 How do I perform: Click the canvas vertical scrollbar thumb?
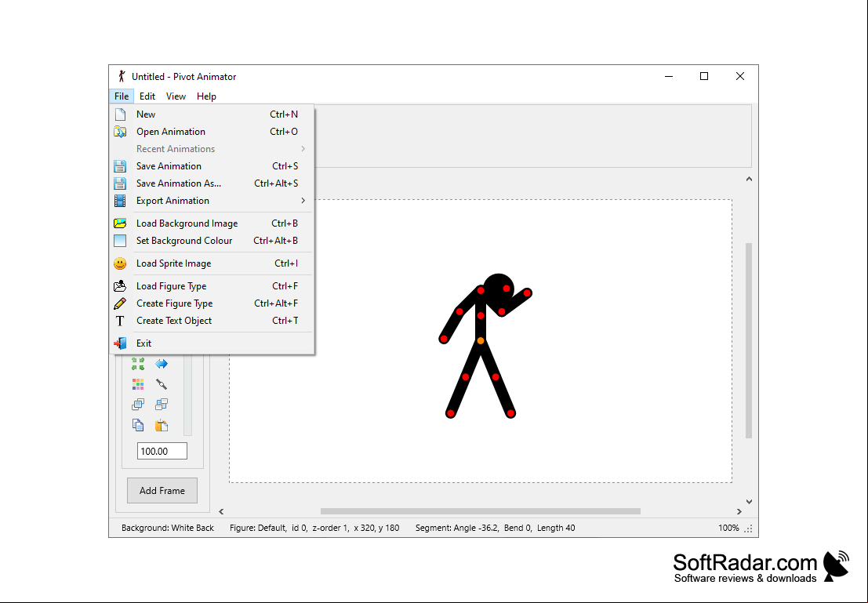[749, 340]
